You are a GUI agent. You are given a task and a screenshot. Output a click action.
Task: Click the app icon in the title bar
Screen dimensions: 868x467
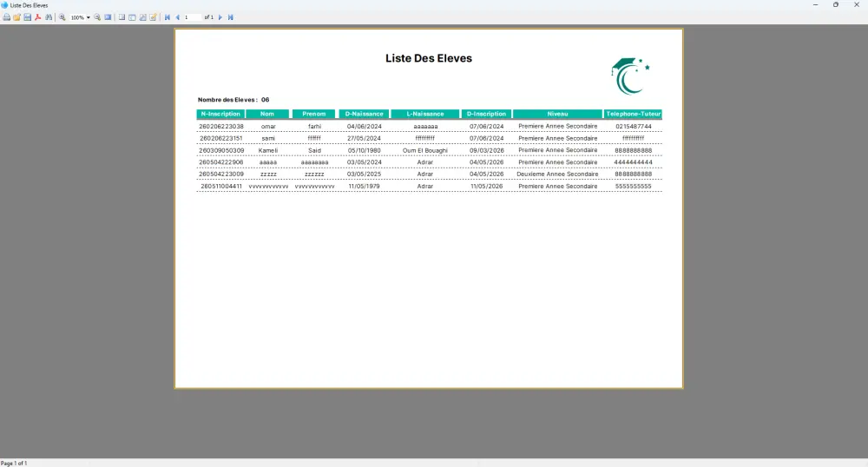[4, 5]
